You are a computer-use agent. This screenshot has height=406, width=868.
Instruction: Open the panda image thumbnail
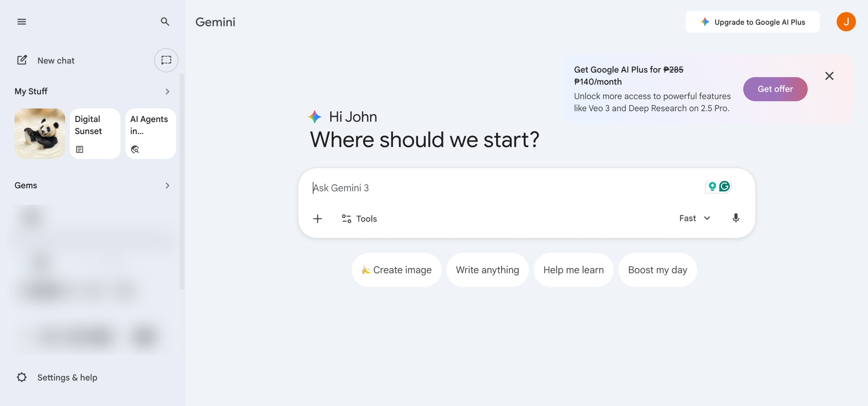(x=40, y=134)
